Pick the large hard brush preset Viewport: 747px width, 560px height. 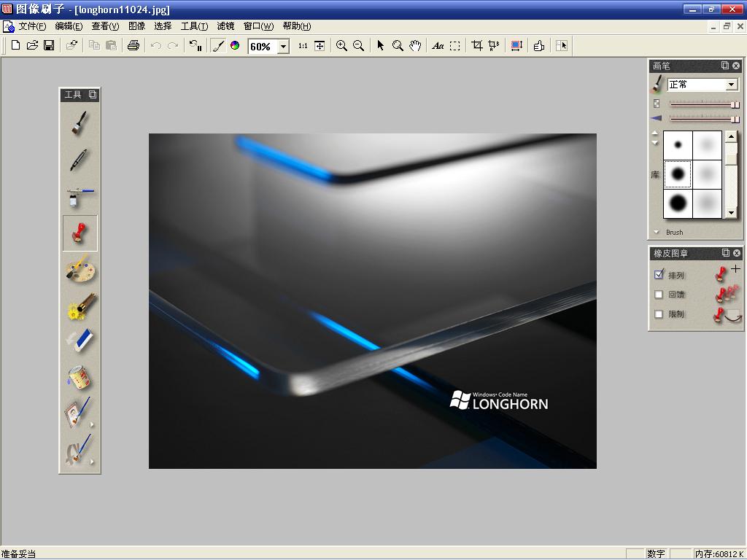point(678,203)
